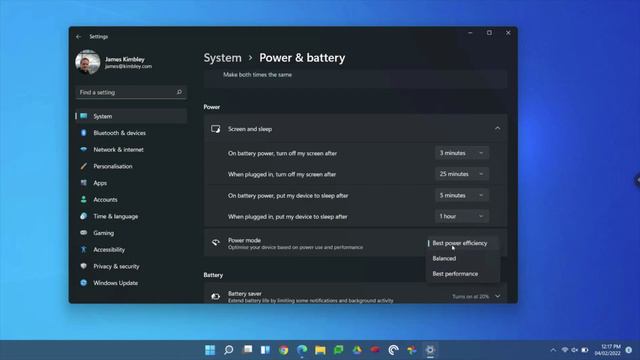Open Windows Update settings
This screenshot has width=640, height=360.
(x=131, y=283)
